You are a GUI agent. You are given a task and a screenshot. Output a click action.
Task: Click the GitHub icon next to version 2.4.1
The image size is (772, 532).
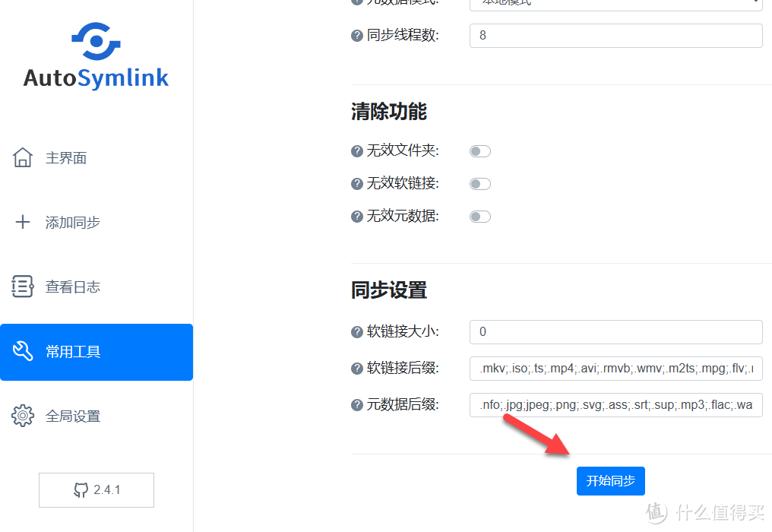tap(82, 490)
